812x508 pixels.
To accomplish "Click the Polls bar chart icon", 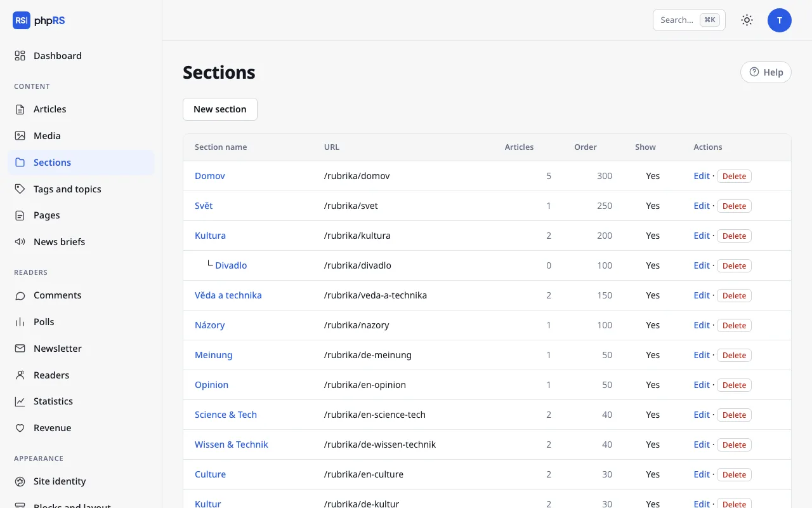I will point(20,322).
